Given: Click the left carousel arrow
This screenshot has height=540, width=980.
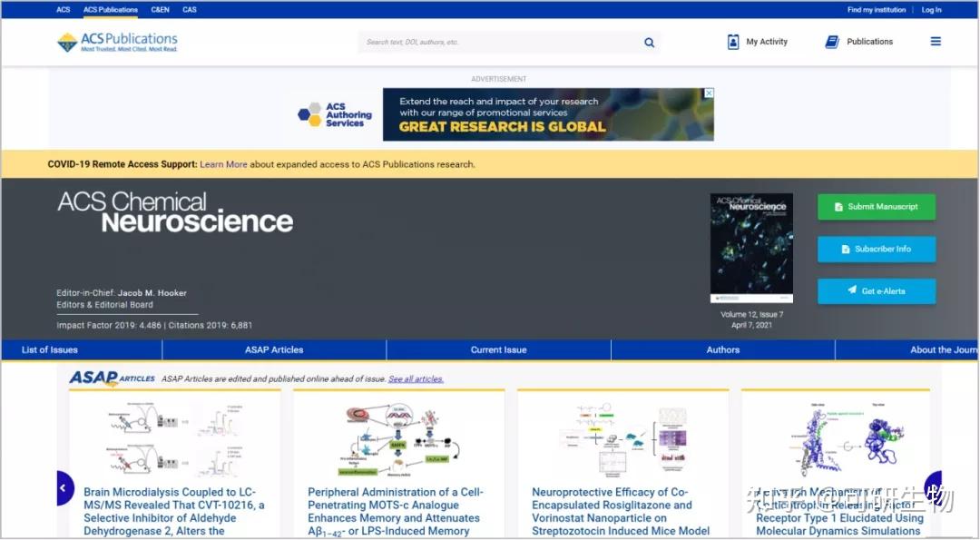Looking at the screenshot, I should [63, 487].
